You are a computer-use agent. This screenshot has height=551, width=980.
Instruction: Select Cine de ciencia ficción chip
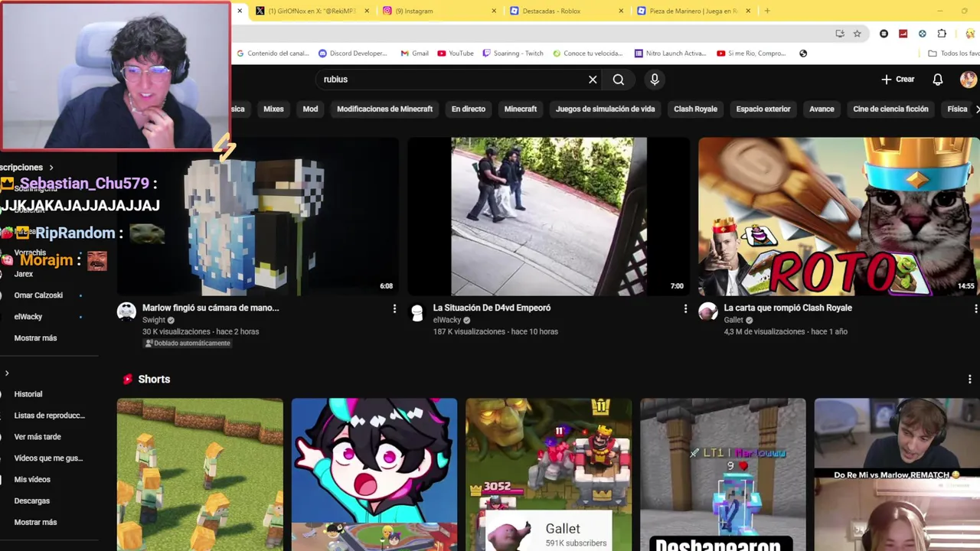point(890,109)
